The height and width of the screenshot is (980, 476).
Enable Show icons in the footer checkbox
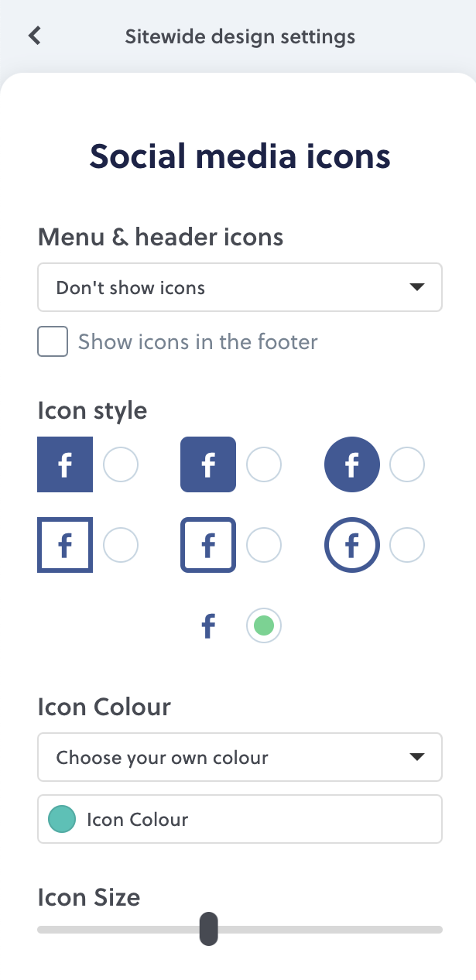[53, 341]
